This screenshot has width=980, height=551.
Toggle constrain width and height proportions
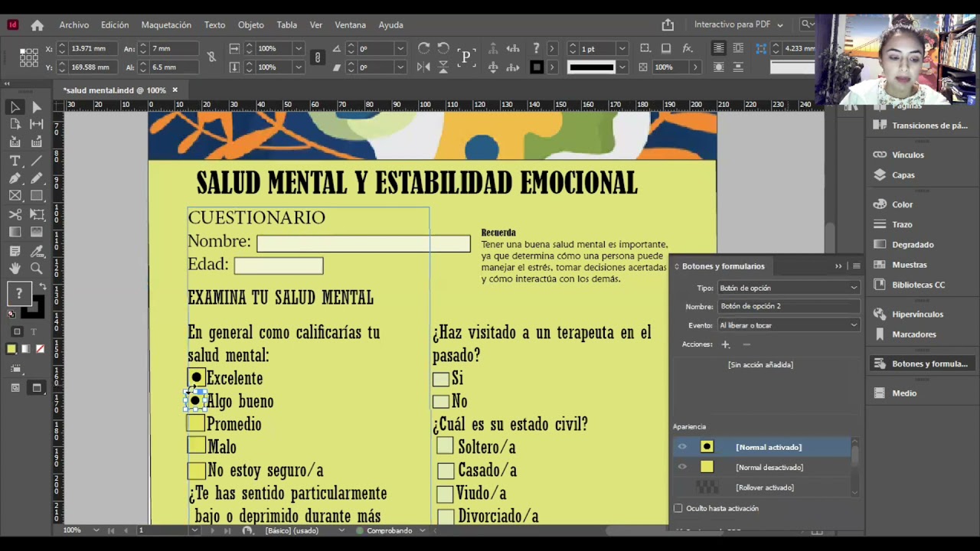click(211, 57)
